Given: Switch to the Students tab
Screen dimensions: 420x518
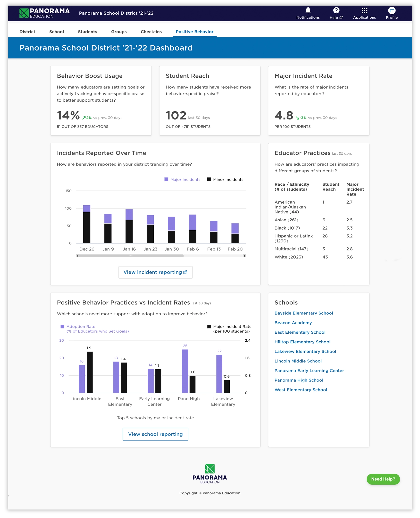Looking at the screenshot, I should click(x=87, y=32).
